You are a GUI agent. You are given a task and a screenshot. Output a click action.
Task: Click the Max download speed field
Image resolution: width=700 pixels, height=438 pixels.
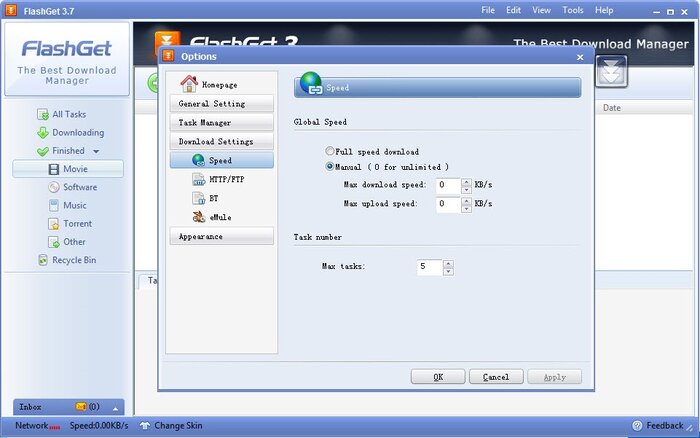(x=448, y=185)
